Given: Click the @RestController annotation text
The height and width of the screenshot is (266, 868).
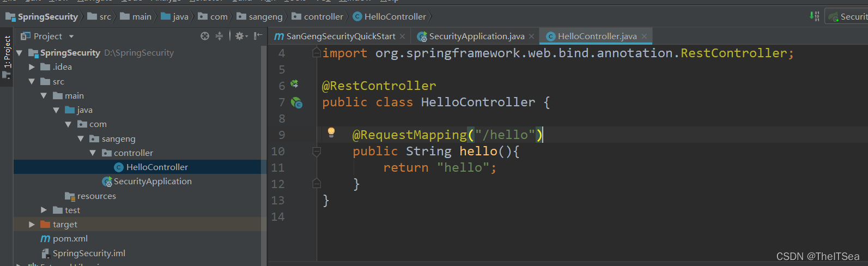Looking at the screenshot, I should [x=379, y=86].
